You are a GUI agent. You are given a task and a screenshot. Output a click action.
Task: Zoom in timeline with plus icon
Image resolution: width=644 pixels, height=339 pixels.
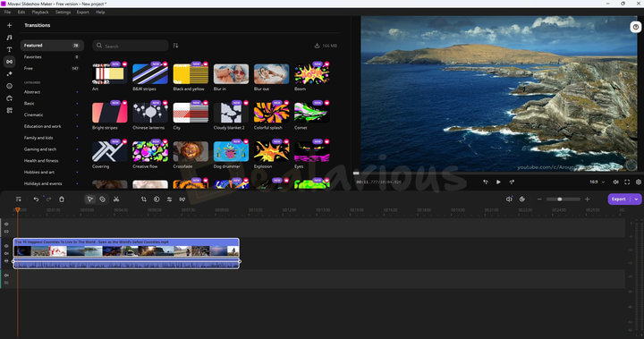[588, 199]
